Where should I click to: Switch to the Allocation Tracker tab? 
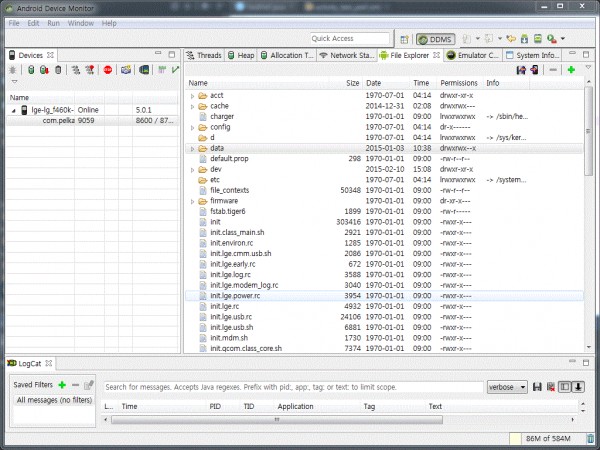pos(287,55)
